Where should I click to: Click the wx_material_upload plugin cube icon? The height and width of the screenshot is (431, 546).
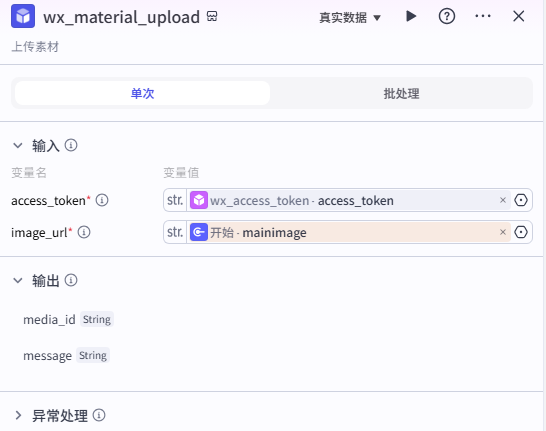23,16
